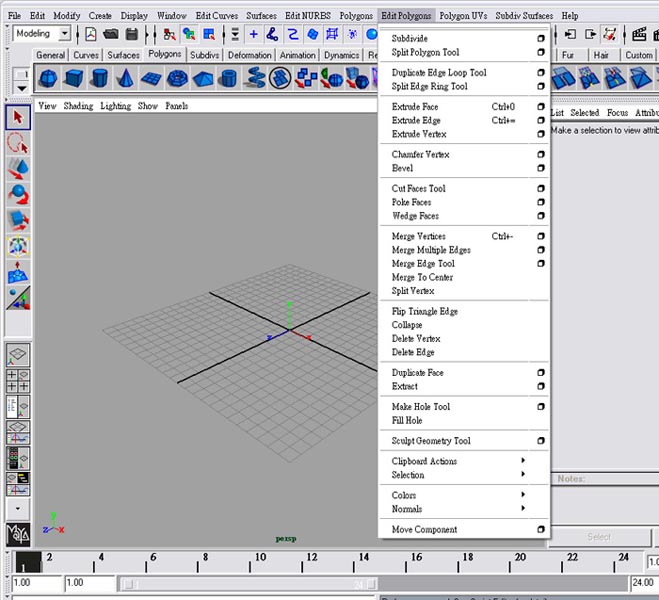659x600 pixels.
Task: Click the range slider bar
Action: (248, 584)
